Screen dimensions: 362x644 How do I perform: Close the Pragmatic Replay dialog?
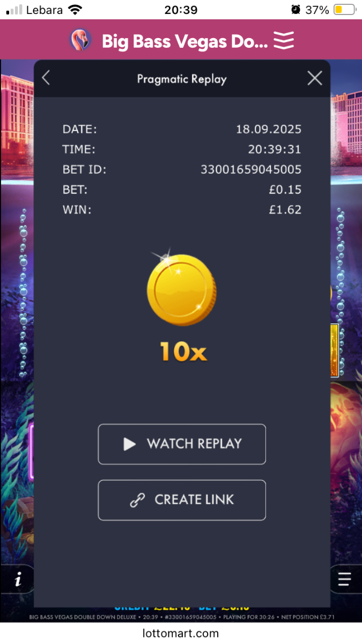[x=315, y=78]
